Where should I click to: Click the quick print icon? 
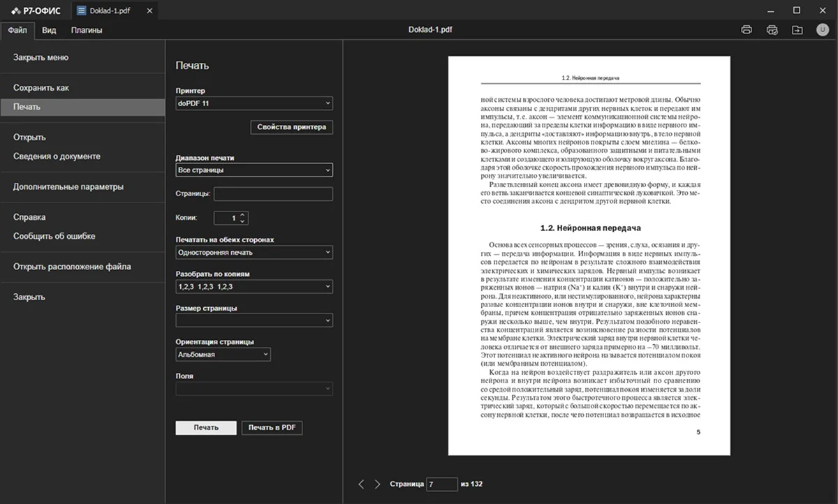coord(772,30)
